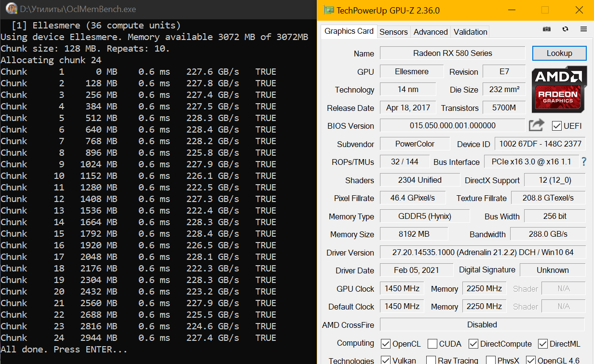Click the AMD Radeon Graphics logo
594x364 pixels.
click(559, 90)
